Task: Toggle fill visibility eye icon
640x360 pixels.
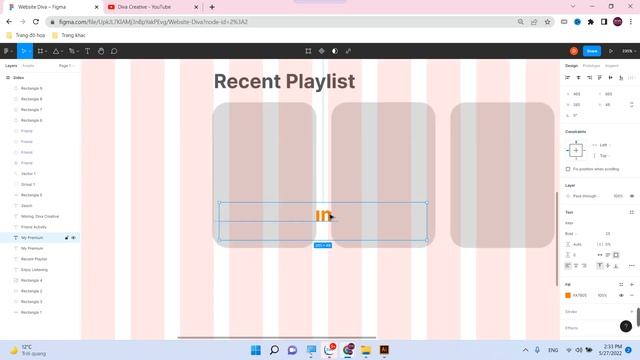Action: click(621, 295)
